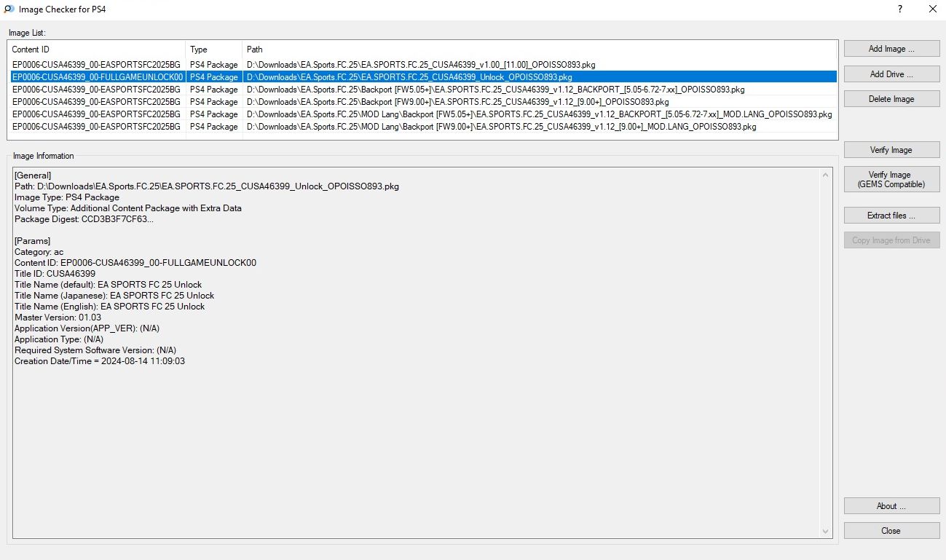
Task: Click the Title Name (Japanese) line
Action: pos(114,296)
